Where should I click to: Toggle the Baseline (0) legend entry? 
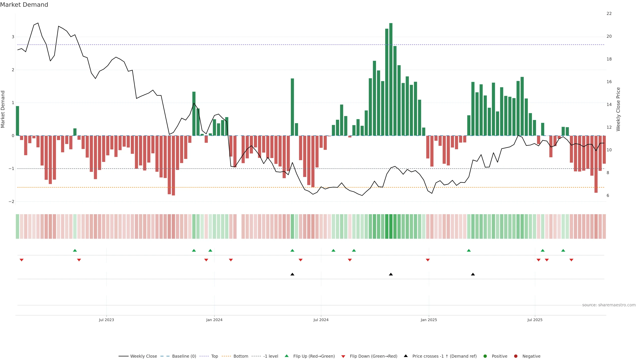[184, 356]
